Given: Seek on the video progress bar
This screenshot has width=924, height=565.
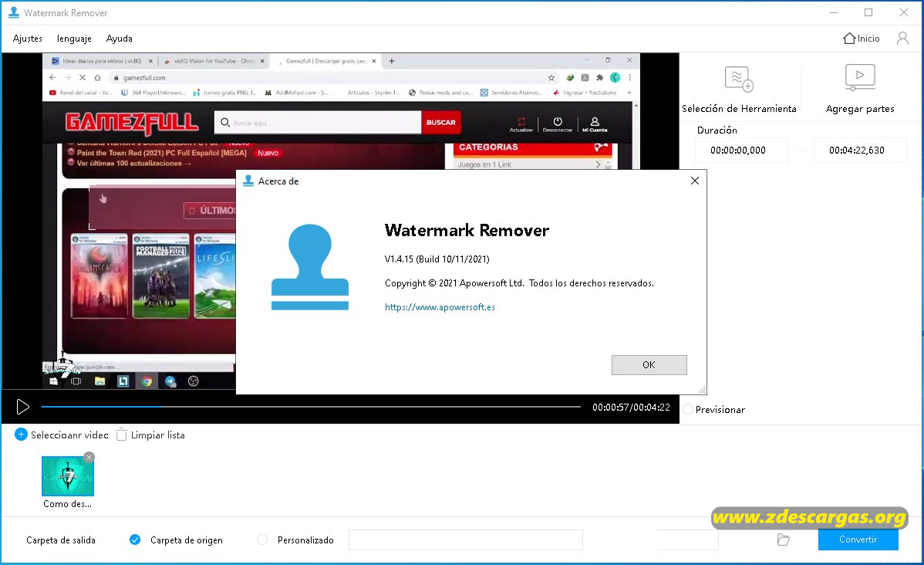Looking at the screenshot, I should click(311, 407).
